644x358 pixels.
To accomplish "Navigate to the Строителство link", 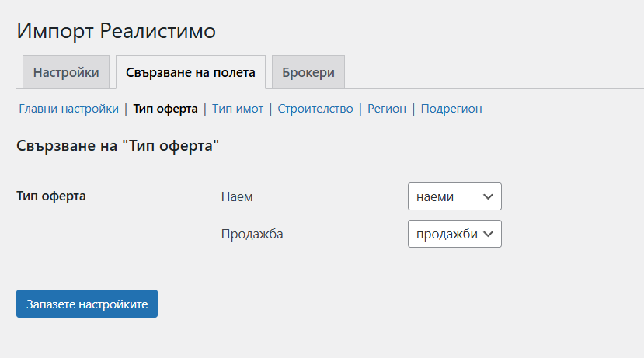I will click(315, 109).
